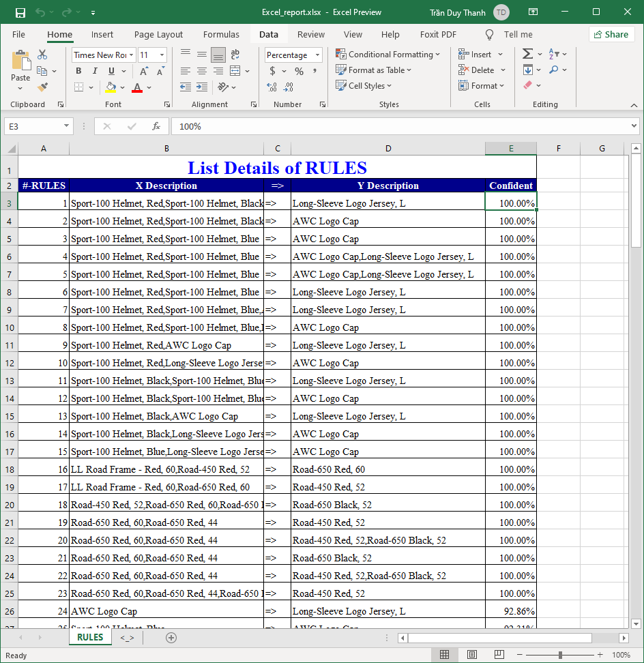
Task: Click the Undo arrow icon
Action: (x=40, y=13)
